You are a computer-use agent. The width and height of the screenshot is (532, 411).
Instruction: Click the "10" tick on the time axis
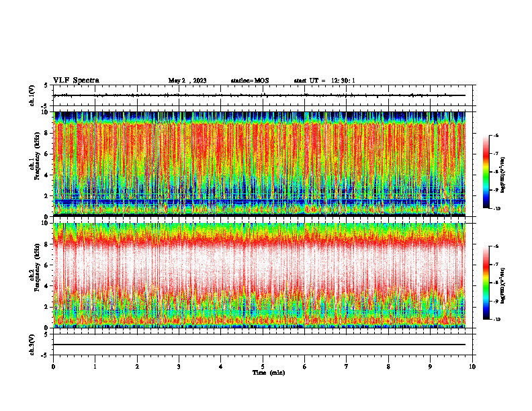click(x=472, y=367)
